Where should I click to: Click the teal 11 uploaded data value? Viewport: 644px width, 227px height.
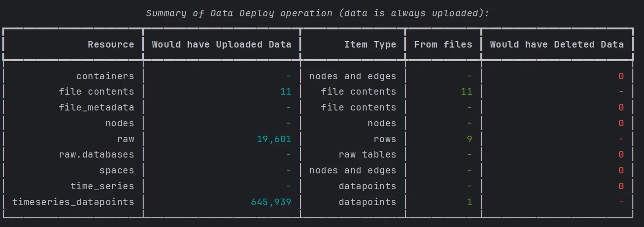pos(285,92)
